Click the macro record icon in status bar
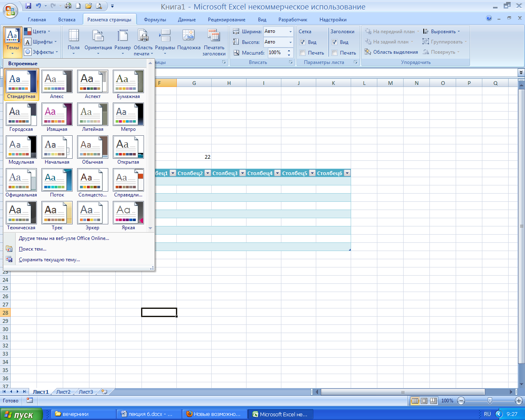The height and width of the screenshot is (420, 525). (30, 400)
